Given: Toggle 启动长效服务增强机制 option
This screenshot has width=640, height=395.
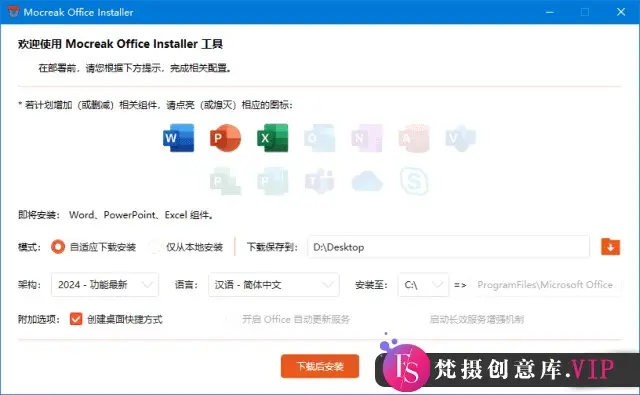Looking at the screenshot, I should click(x=476, y=319).
